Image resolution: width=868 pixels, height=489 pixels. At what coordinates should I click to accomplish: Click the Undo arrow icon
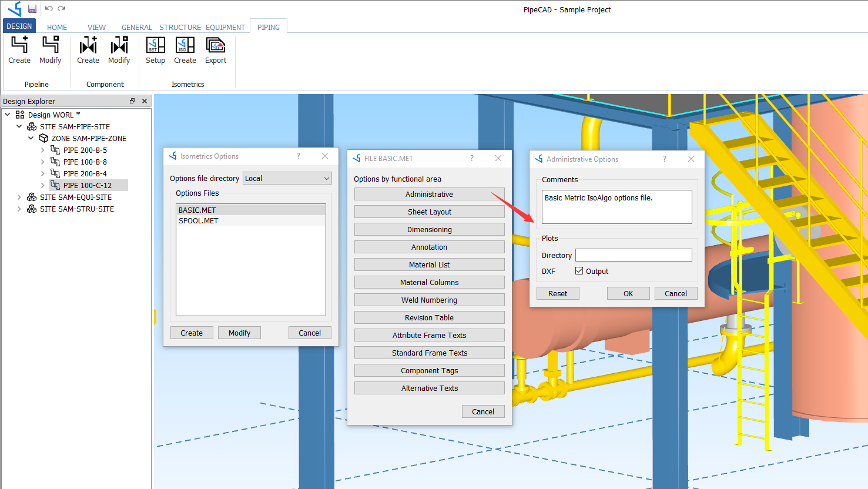coord(49,9)
